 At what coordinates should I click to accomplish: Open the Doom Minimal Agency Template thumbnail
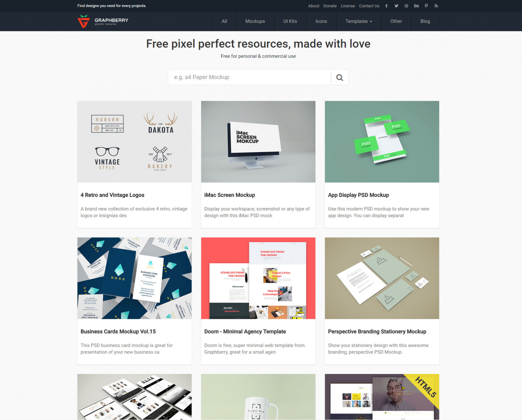pos(258,278)
